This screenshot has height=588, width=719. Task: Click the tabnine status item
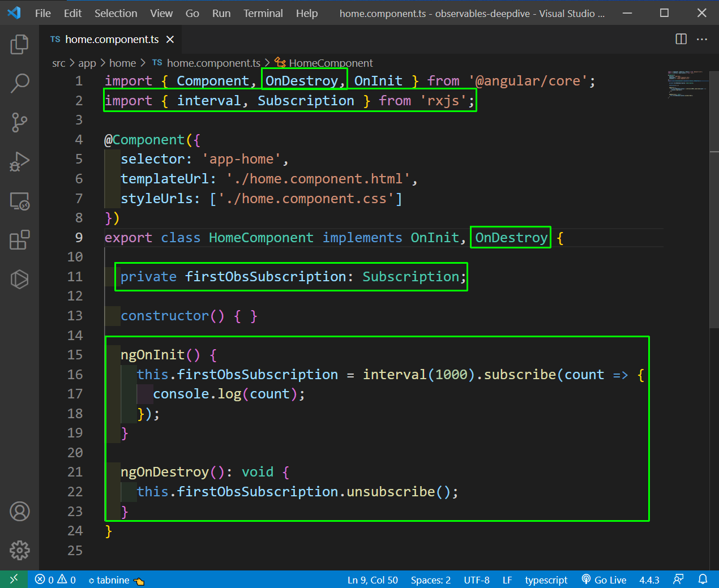click(x=116, y=580)
